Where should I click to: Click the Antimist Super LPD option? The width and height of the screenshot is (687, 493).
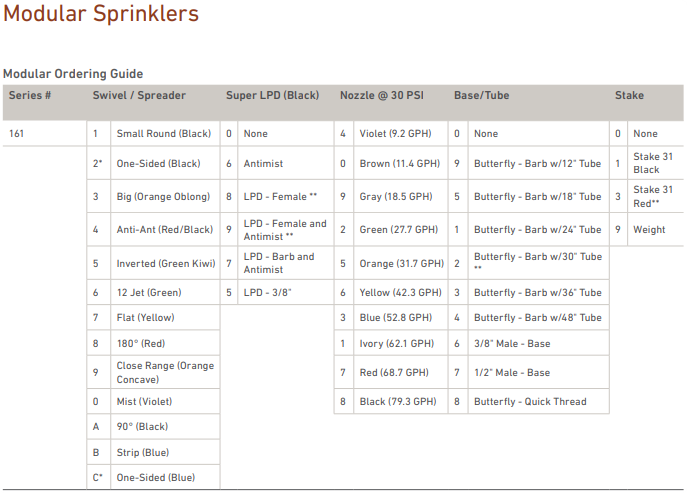pyautogui.click(x=263, y=164)
